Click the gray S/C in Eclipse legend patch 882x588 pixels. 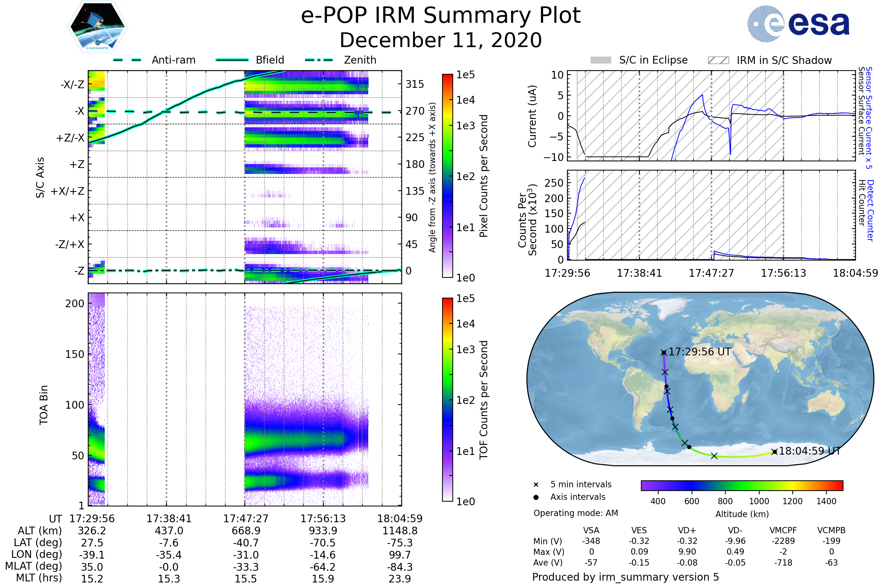(x=601, y=60)
